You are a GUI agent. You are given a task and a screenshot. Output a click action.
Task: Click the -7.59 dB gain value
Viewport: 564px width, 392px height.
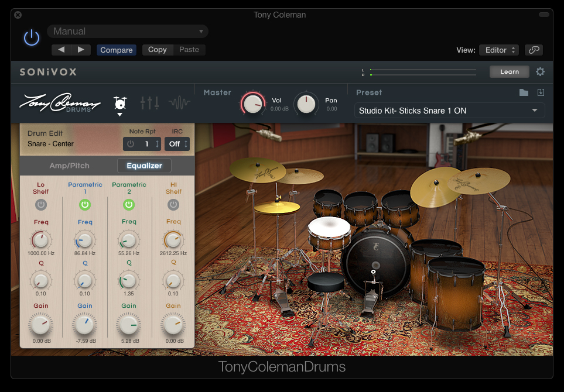(86, 341)
